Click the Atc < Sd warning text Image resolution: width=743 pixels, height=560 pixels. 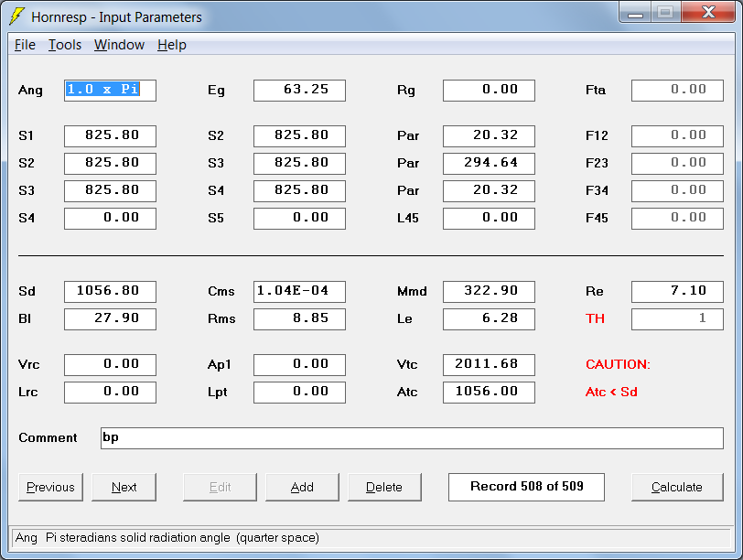point(611,392)
